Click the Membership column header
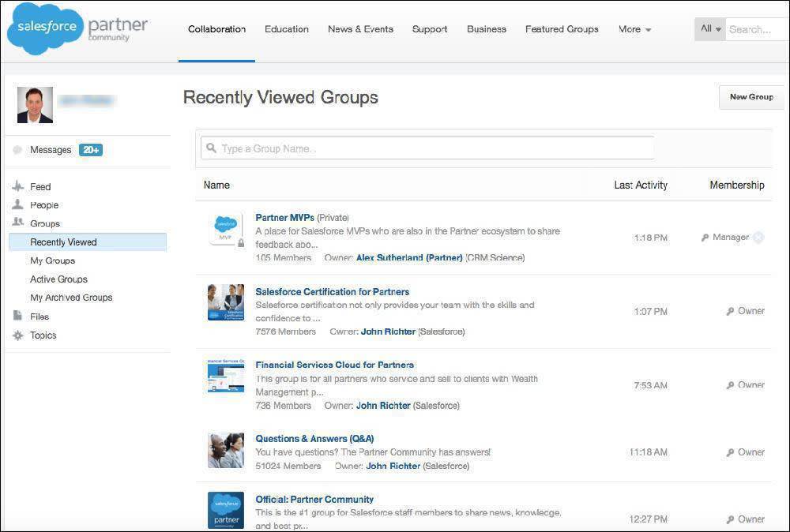The height and width of the screenshot is (532, 790). [736, 185]
